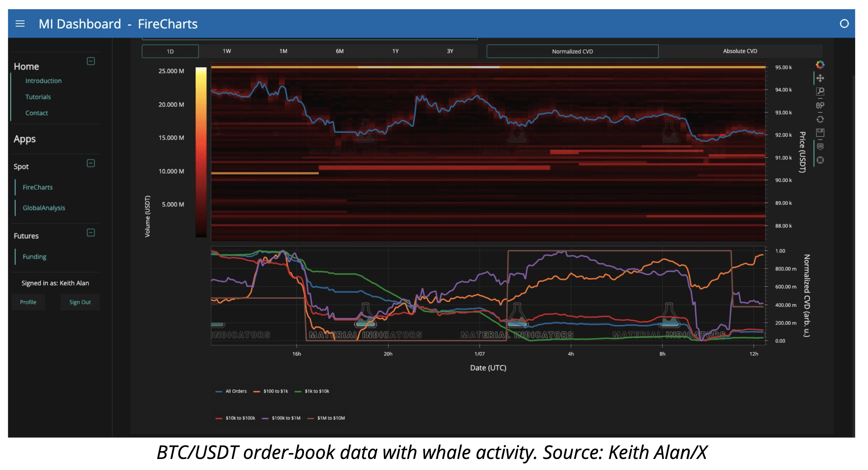Switch to Absolute CVD mode
868x470 pixels.
tap(740, 51)
